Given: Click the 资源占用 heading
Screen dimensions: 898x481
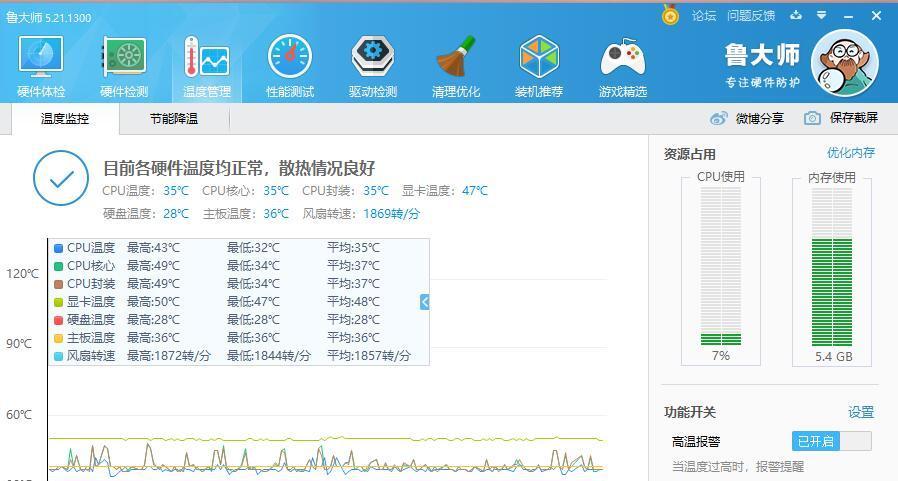Looking at the screenshot, I should [690, 154].
